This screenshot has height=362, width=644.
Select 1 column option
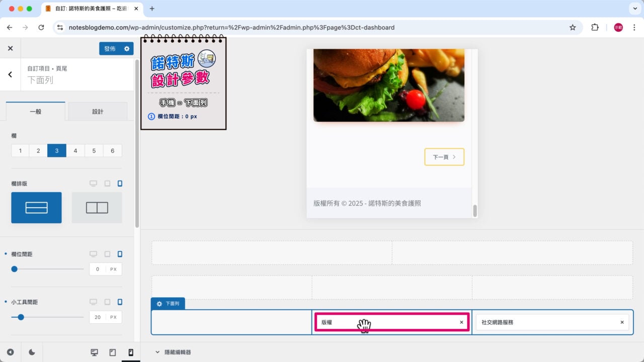[20, 151]
